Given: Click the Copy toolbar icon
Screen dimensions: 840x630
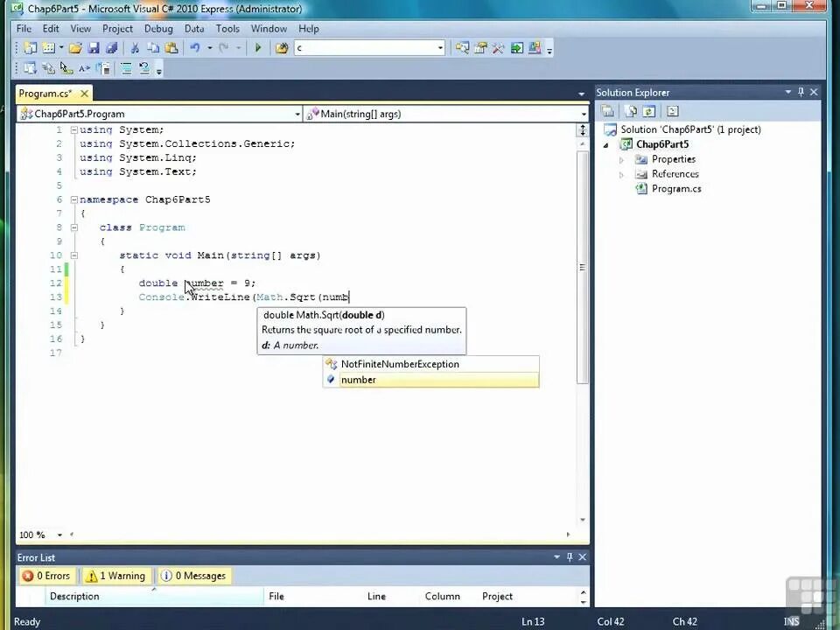Looking at the screenshot, I should tap(153, 48).
